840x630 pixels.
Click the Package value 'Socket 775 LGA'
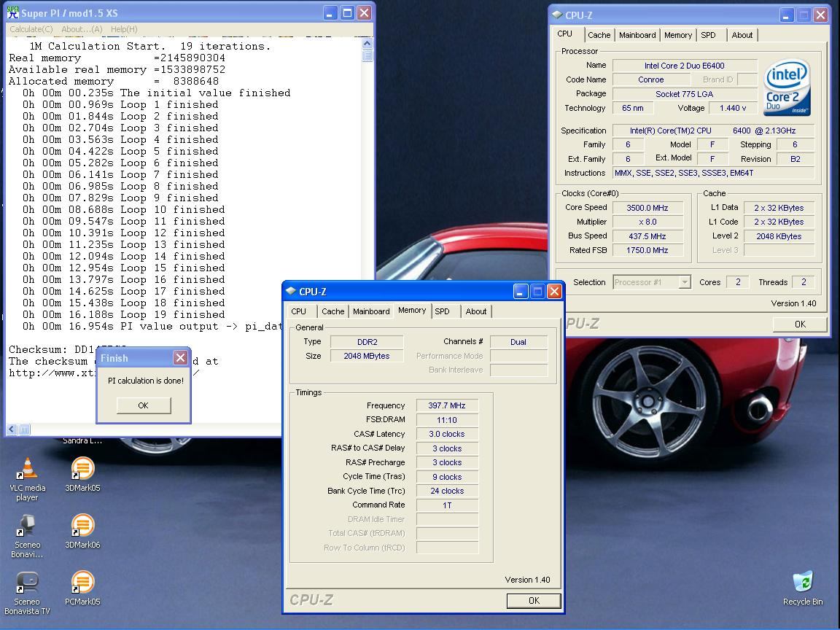tap(684, 94)
